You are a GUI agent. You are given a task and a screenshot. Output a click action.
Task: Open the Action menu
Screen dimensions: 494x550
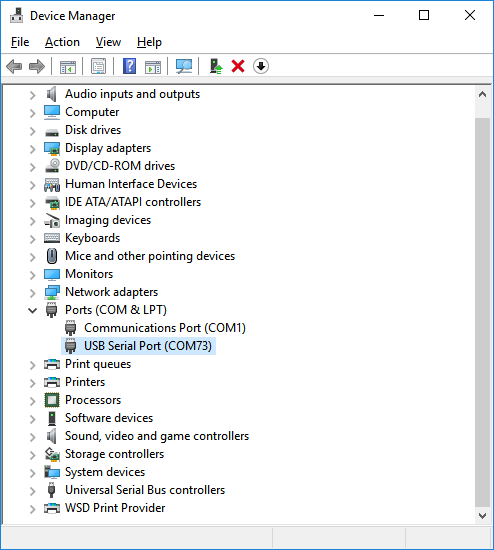click(x=62, y=42)
